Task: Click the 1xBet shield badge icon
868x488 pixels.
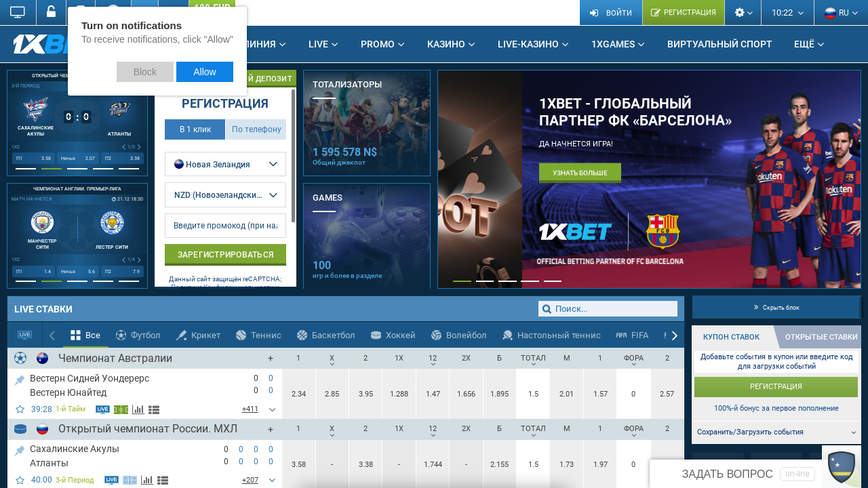Action: coord(842,467)
